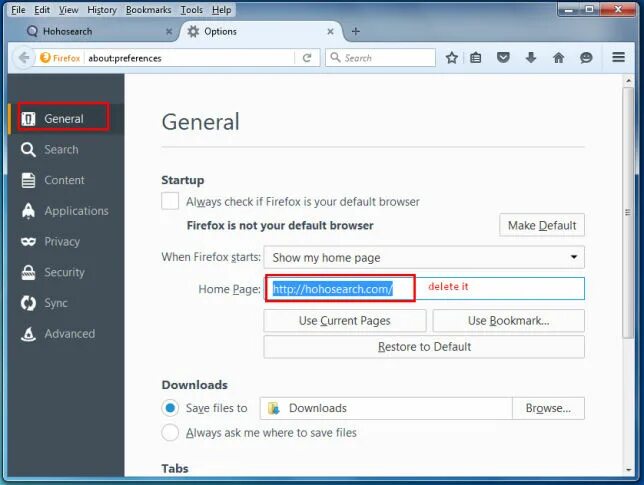
Task: Open the Tools menu
Action: (191, 10)
